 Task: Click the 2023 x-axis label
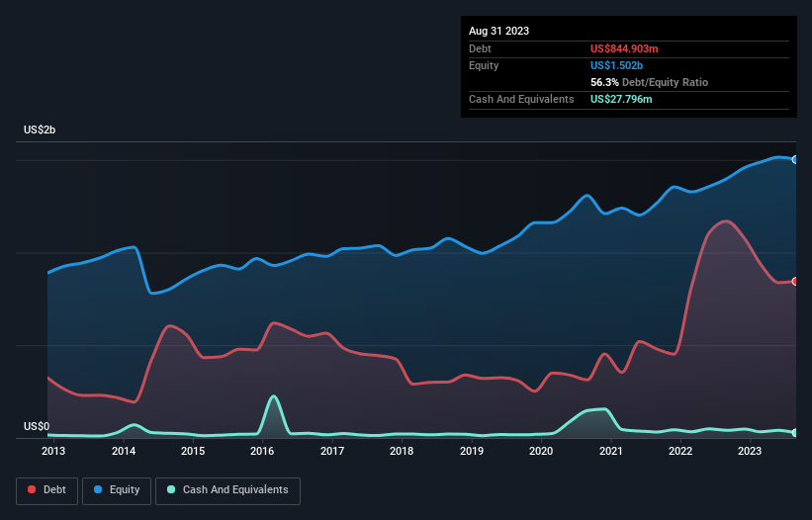coord(750,451)
